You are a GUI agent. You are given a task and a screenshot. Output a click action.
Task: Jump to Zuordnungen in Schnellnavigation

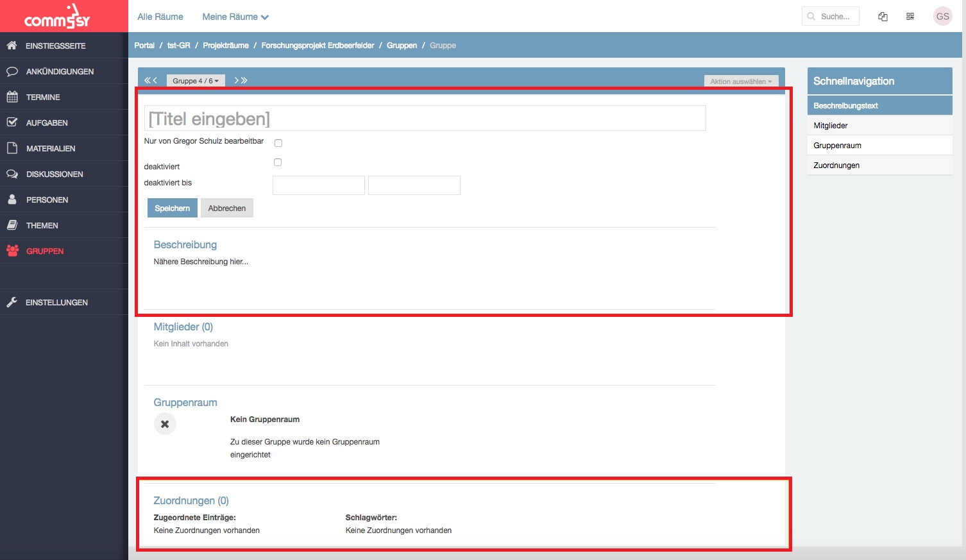coord(879,165)
